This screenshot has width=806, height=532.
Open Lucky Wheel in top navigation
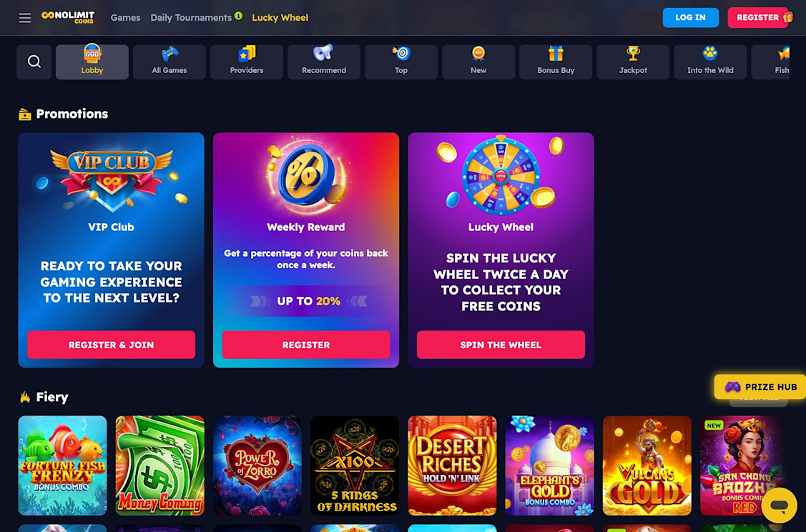click(x=280, y=17)
